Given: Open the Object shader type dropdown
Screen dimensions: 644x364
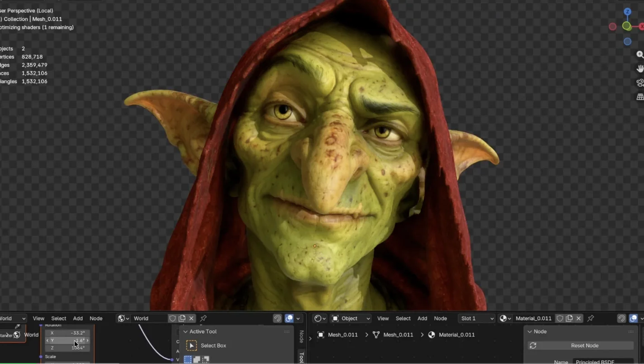Looking at the screenshot, I should 351,318.
